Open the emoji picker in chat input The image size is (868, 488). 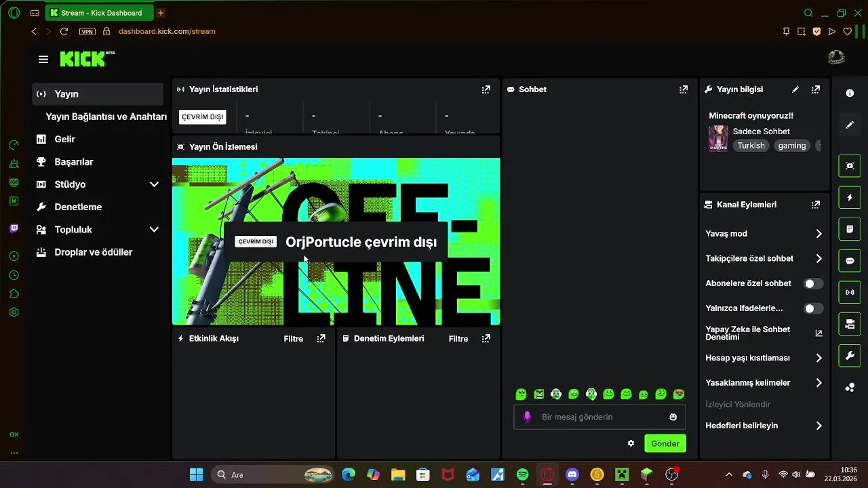point(673,417)
